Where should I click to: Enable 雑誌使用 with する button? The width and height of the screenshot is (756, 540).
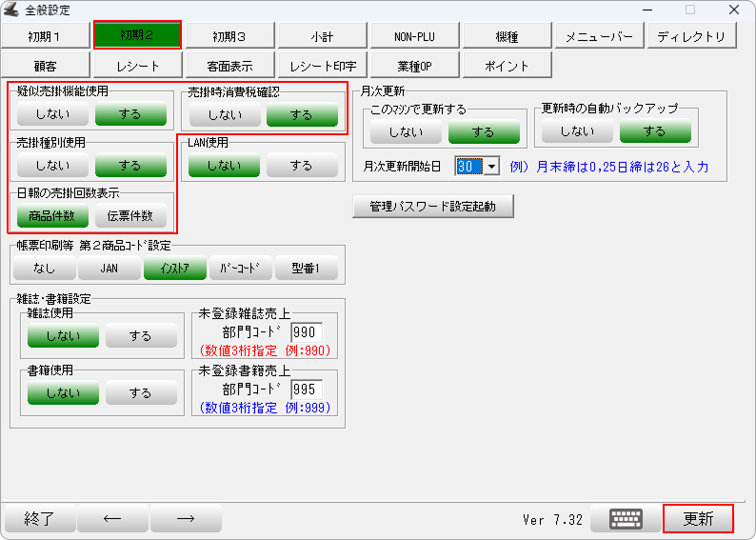tap(141, 335)
